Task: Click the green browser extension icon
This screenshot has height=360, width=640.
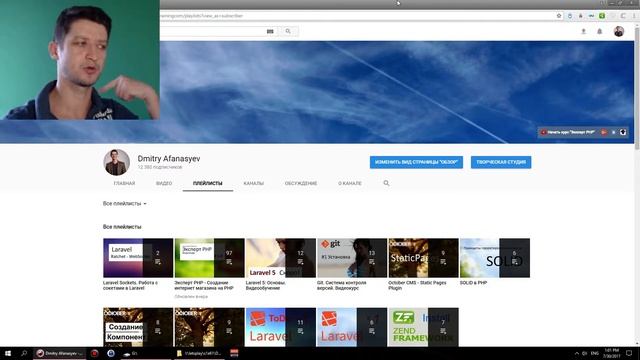Action: (x=602, y=16)
